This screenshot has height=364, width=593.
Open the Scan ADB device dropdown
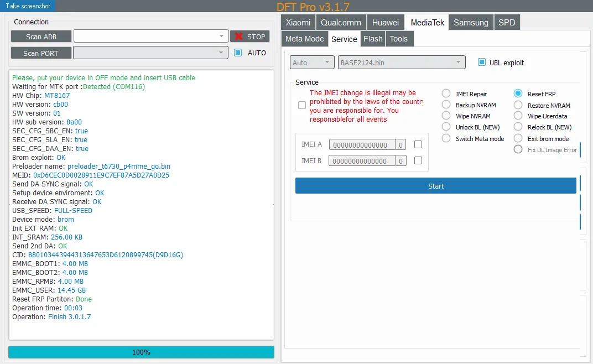point(151,36)
